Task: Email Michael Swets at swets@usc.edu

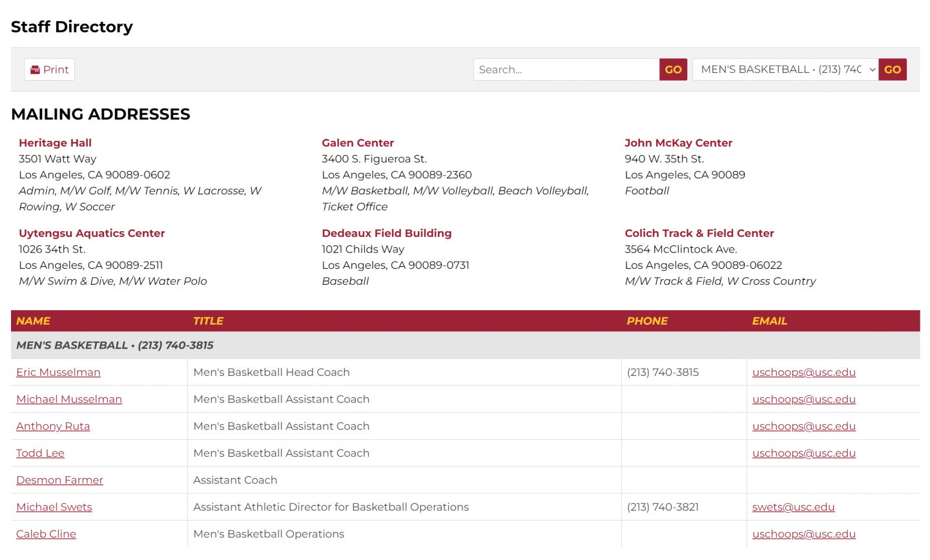Action: 793,507
